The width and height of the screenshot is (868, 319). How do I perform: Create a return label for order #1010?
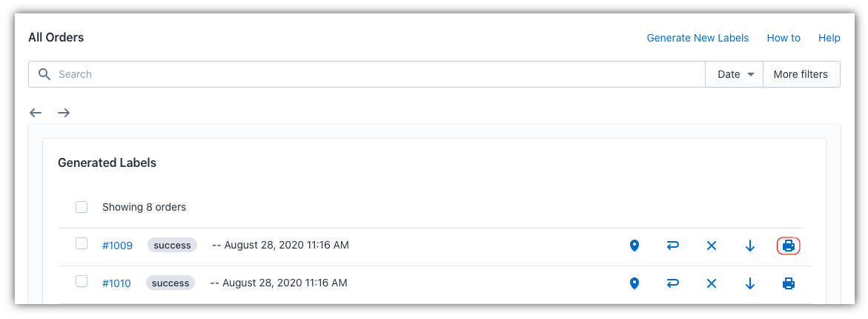(672, 283)
